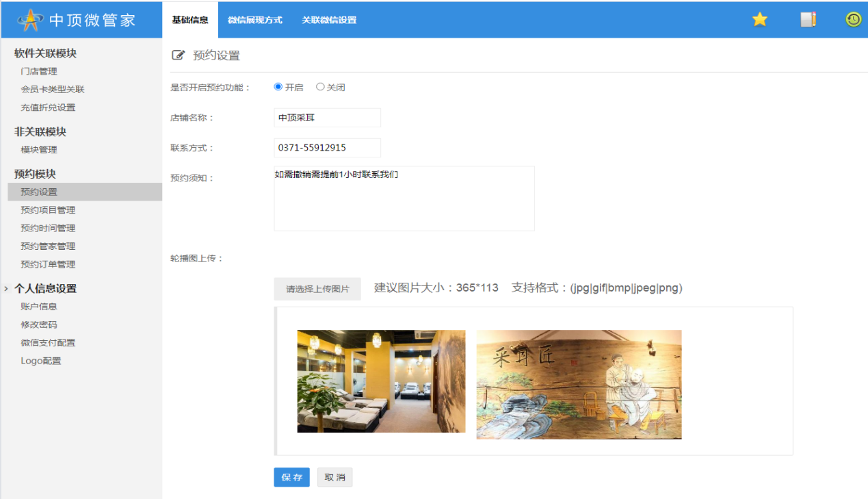
Task: Click the star favorites icon
Action: tap(760, 19)
